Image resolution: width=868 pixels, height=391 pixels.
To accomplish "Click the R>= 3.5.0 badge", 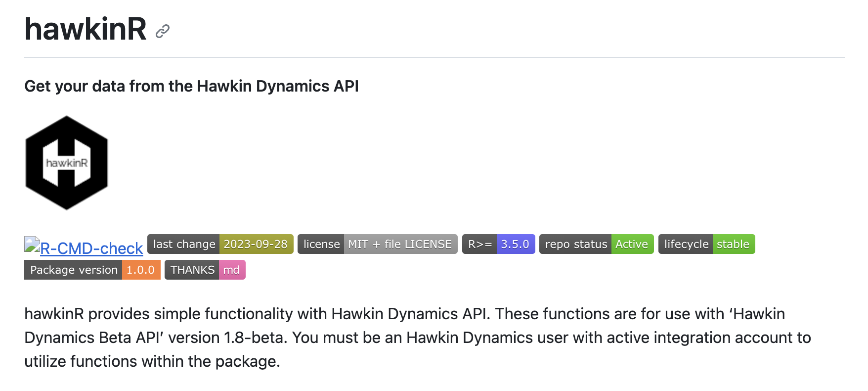I will click(499, 244).
